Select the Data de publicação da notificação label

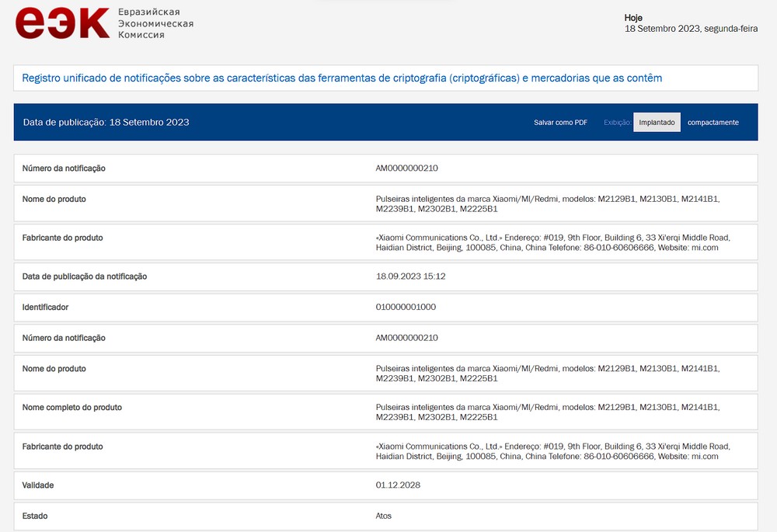(85, 276)
